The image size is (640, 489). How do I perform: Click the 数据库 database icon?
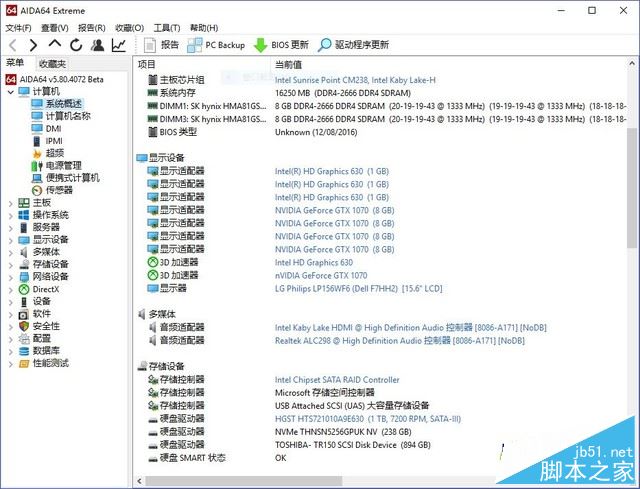(x=24, y=351)
